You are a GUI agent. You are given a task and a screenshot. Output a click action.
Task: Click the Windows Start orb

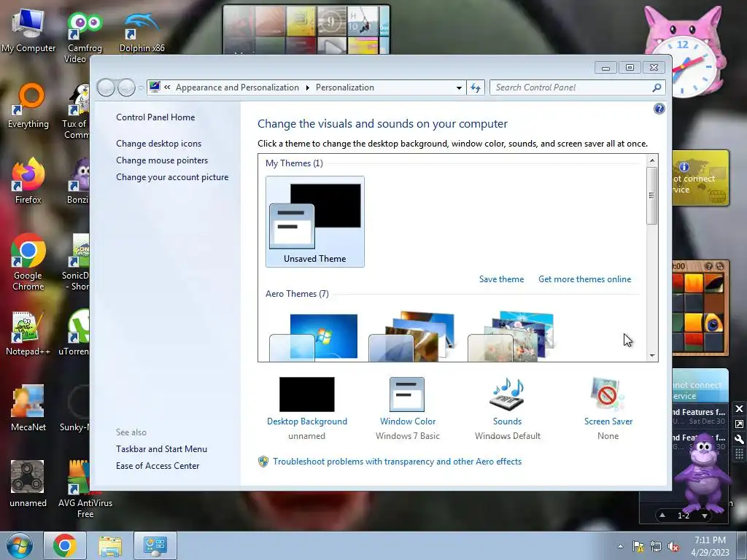20,545
